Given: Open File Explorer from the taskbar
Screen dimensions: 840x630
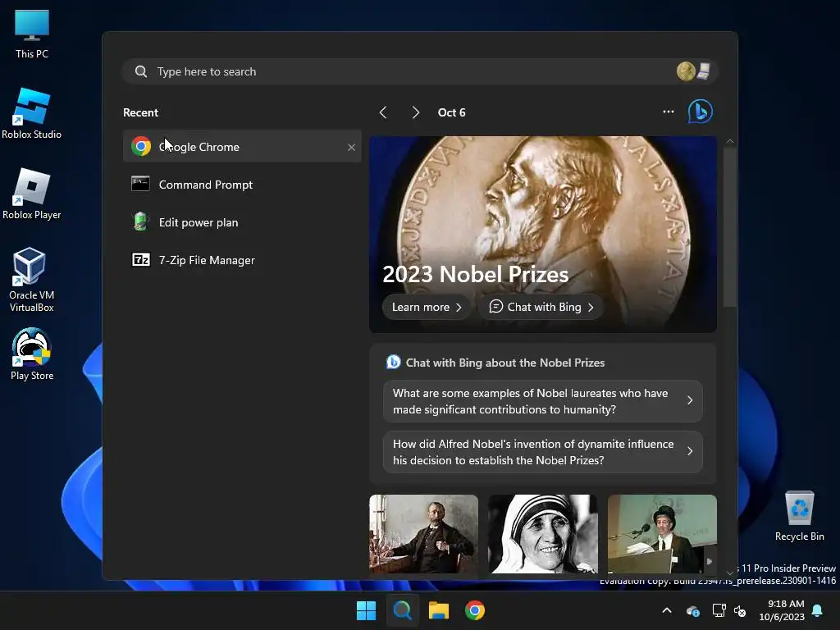Looking at the screenshot, I should coord(439,610).
